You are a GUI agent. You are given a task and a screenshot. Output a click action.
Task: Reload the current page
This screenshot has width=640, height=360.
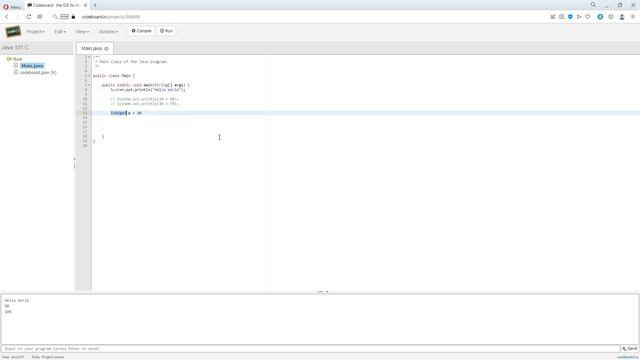coord(29,17)
